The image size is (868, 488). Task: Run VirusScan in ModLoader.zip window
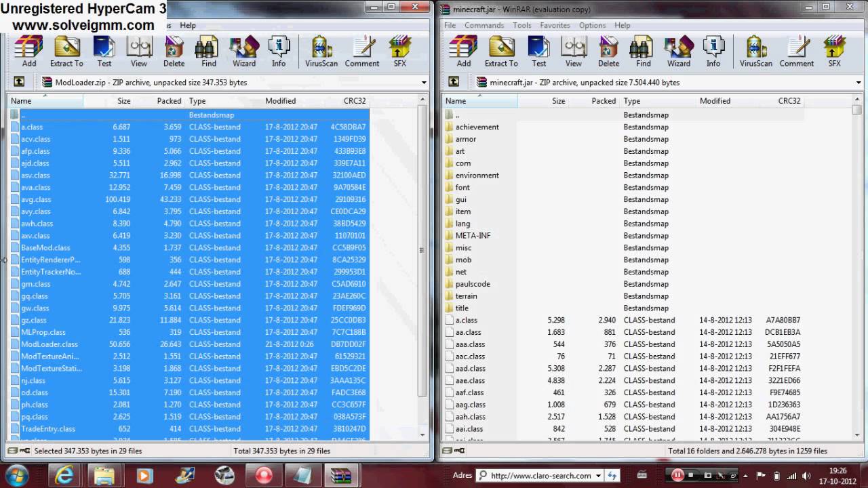(321, 52)
